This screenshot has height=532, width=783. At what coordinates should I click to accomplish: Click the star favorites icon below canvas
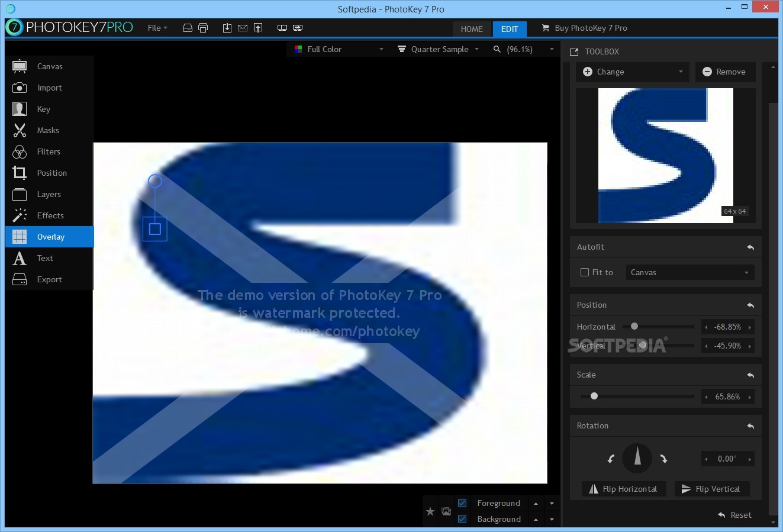(x=430, y=511)
